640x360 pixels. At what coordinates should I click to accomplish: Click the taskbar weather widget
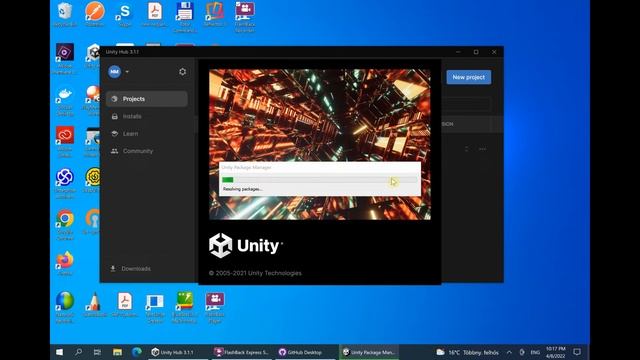point(467,352)
